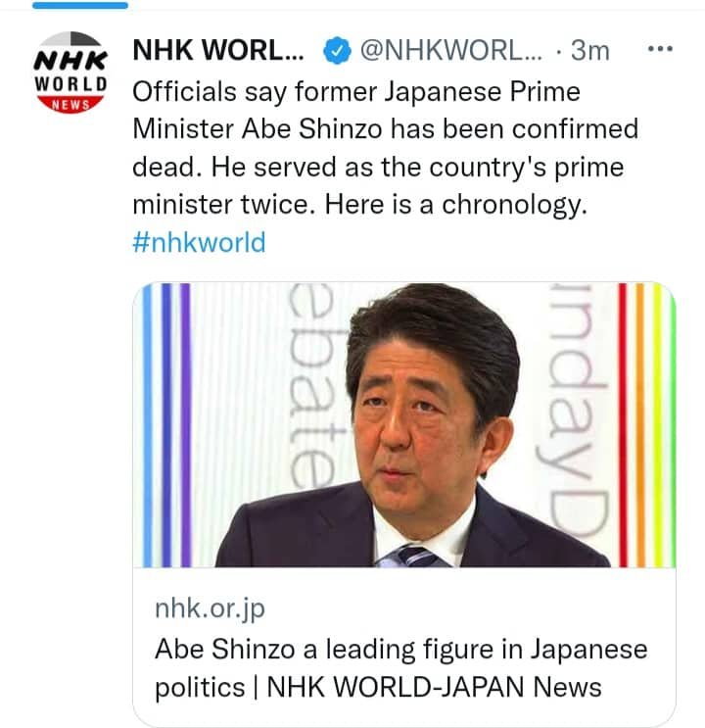The image size is (705, 728).
Task: Select the blue active tab indicator
Action: coord(80,5)
